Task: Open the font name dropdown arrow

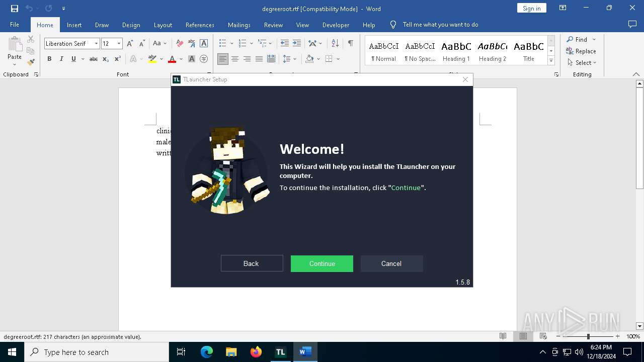Action: (x=96, y=44)
